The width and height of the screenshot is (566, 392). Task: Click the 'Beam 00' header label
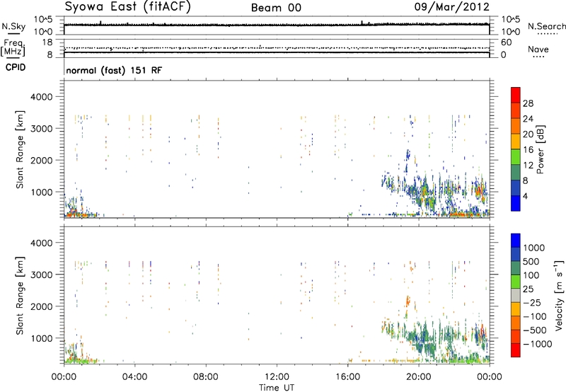click(x=276, y=8)
